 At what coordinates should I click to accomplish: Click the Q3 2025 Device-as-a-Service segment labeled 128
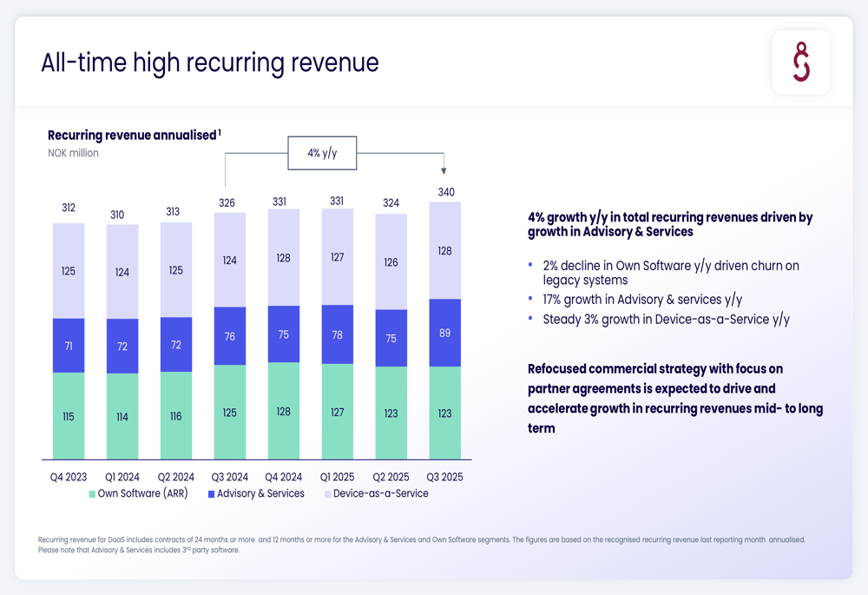(x=444, y=251)
